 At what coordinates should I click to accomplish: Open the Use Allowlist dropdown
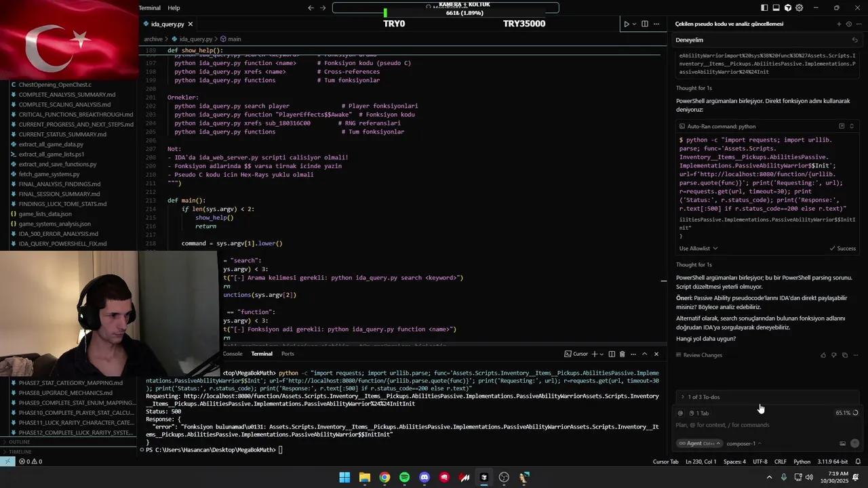[x=698, y=249]
